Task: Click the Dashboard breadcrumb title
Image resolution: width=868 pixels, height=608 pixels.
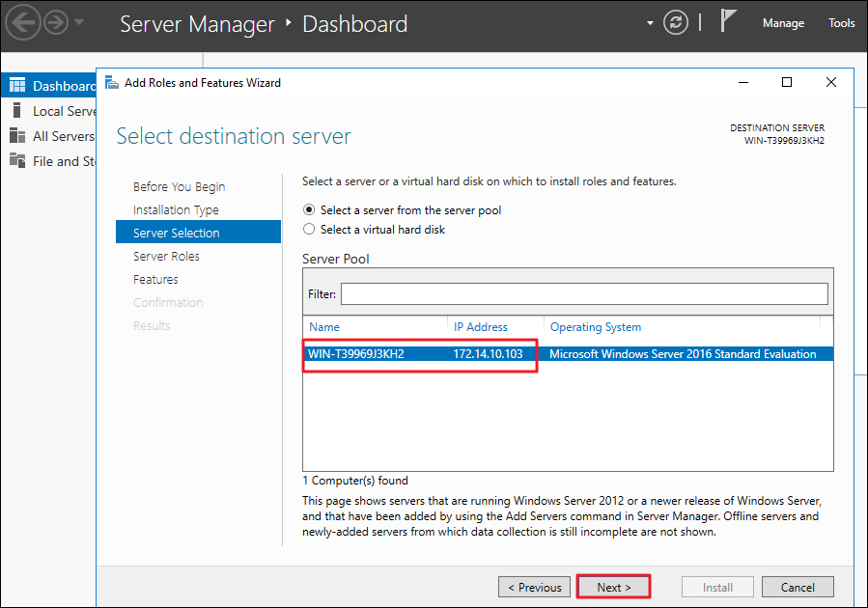Action: (355, 24)
